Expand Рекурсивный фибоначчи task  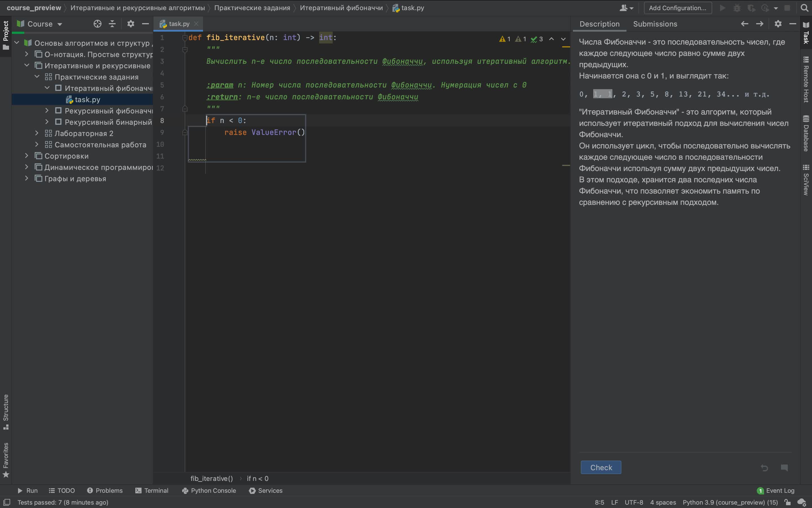[47, 110]
